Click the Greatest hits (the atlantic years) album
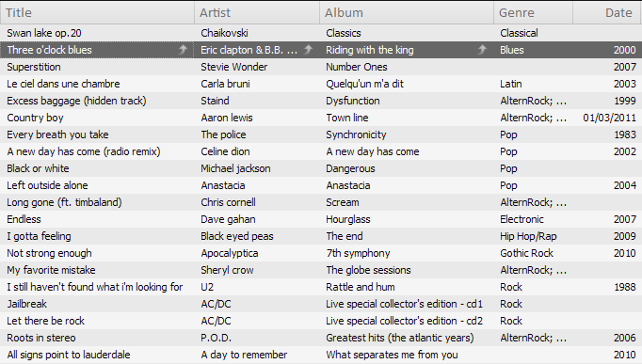The image size is (642, 364). tap(400, 338)
